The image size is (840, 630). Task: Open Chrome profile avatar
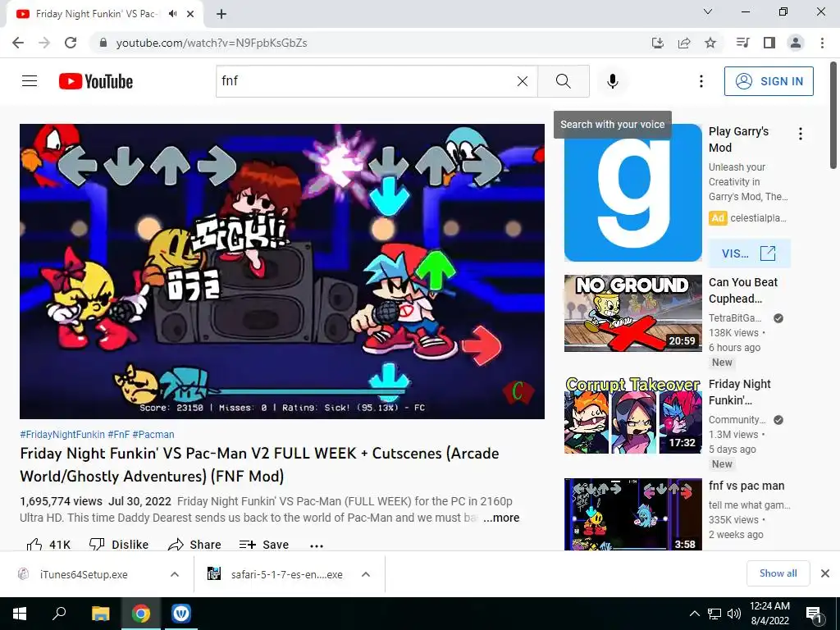(x=796, y=43)
